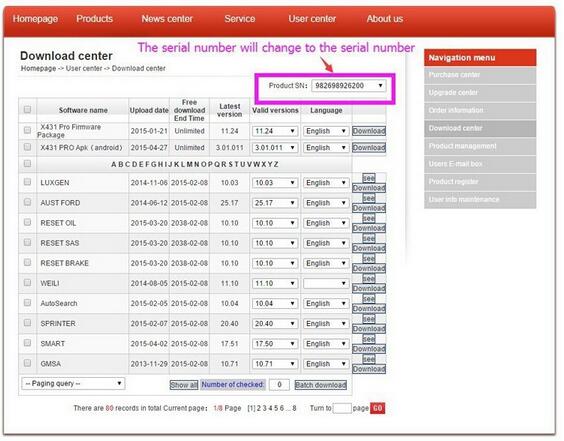Expand the Paging query dropdown
The image size is (564, 441).
pos(73,383)
